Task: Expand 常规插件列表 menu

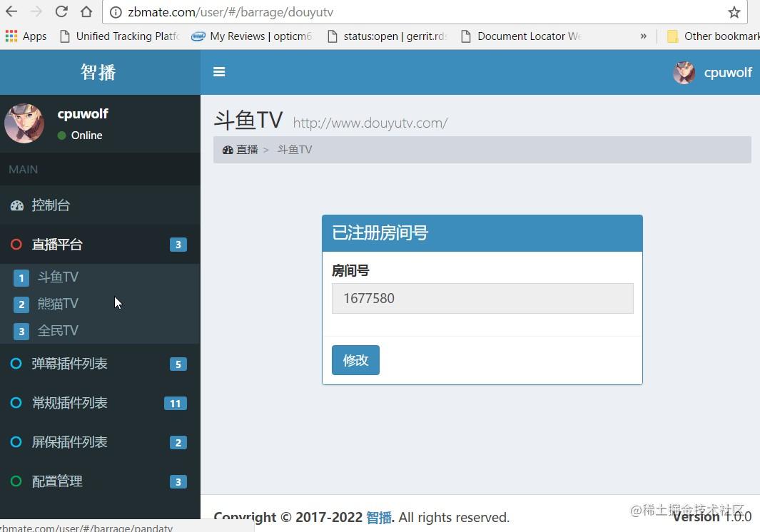Action: click(x=101, y=403)
